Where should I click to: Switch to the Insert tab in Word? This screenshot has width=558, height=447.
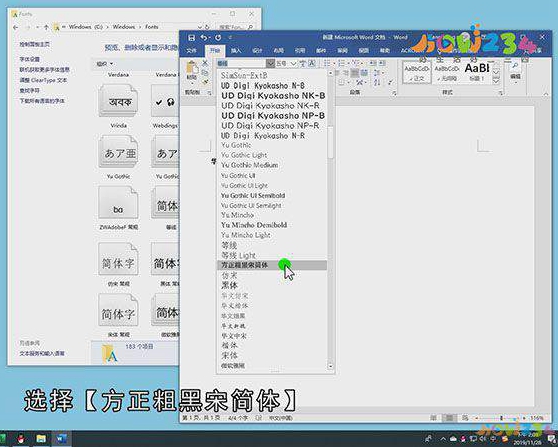point(236,51)
